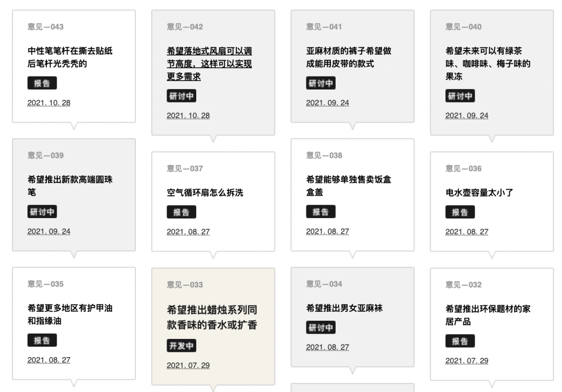
Task: Click the 蜡烛系列同款香味 suggestion title
Action: [212, 318]
